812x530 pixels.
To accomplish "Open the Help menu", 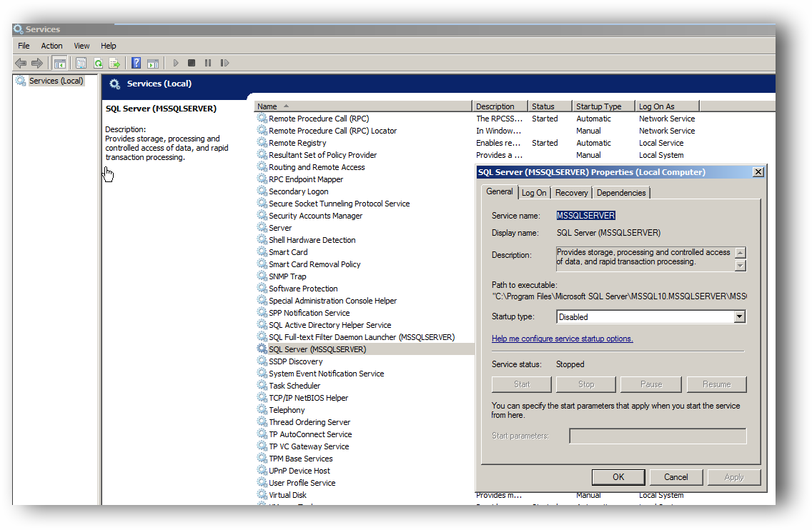I will coord(108,46).
